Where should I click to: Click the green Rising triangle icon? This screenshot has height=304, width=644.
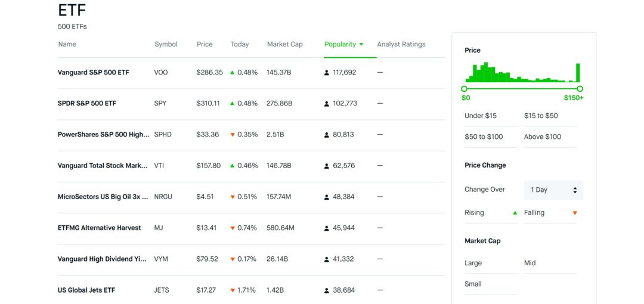pyautogui.click(x=515, y=213)
